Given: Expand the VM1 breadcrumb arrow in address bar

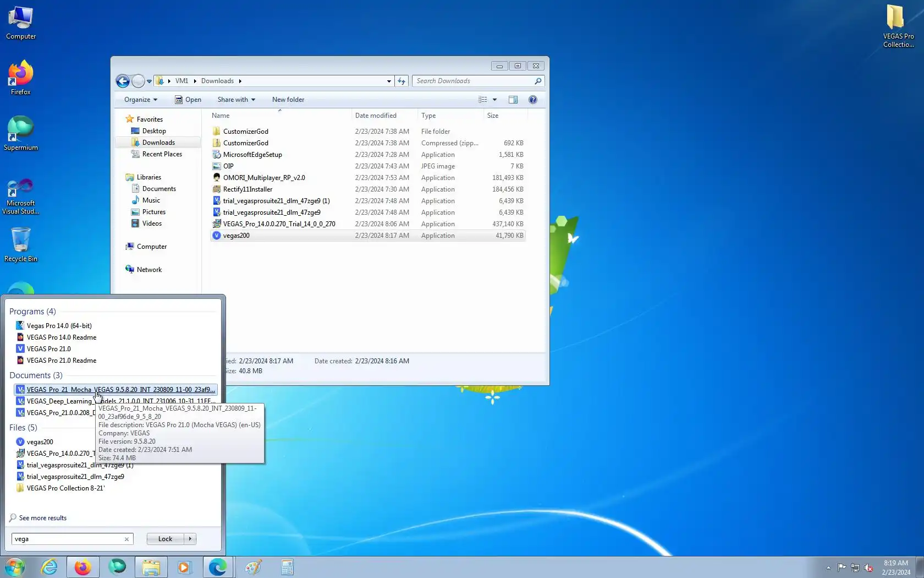Looking at the screenshot, I should pyautogui.click(x=195, y=81).
